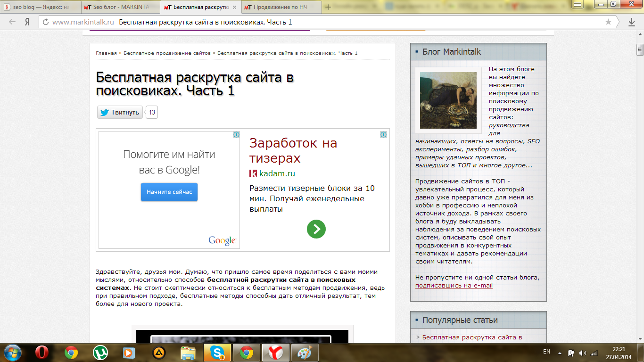Show hidden system tray icons

(560, 353)
